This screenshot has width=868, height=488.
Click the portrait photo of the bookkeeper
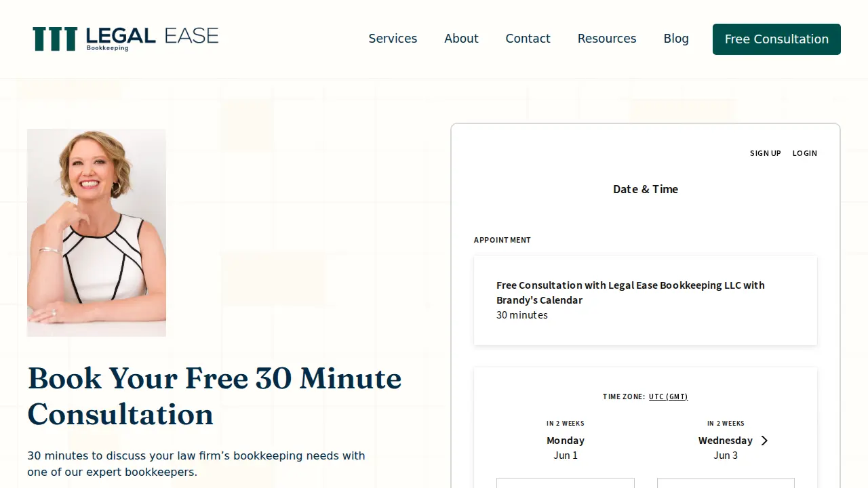tap(96, 232)
